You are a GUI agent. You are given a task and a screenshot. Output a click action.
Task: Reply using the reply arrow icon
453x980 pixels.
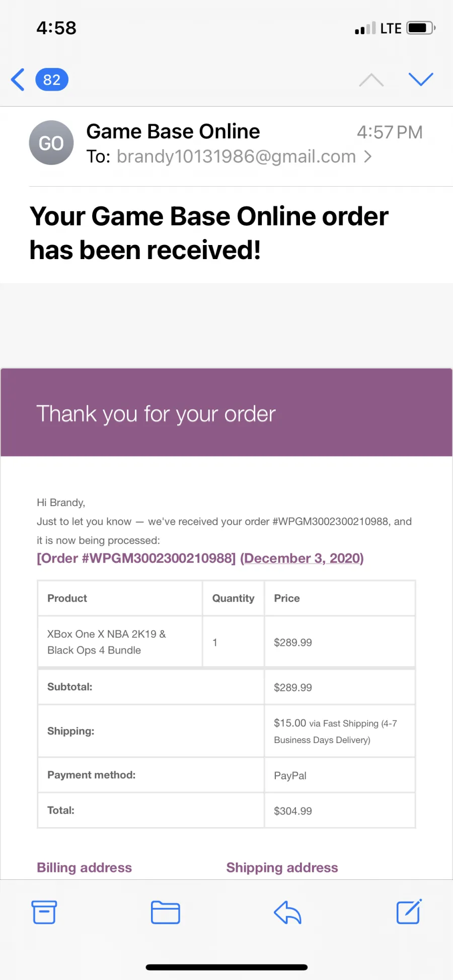[287, 912]
